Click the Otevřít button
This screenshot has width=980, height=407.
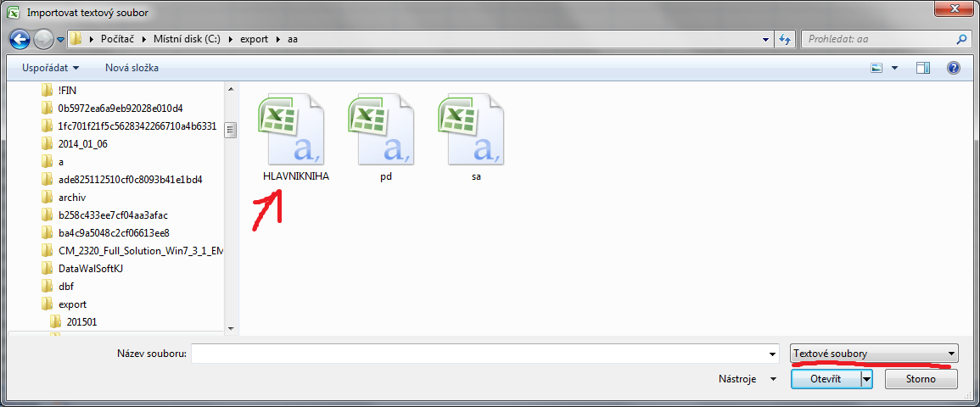[826, 379]
